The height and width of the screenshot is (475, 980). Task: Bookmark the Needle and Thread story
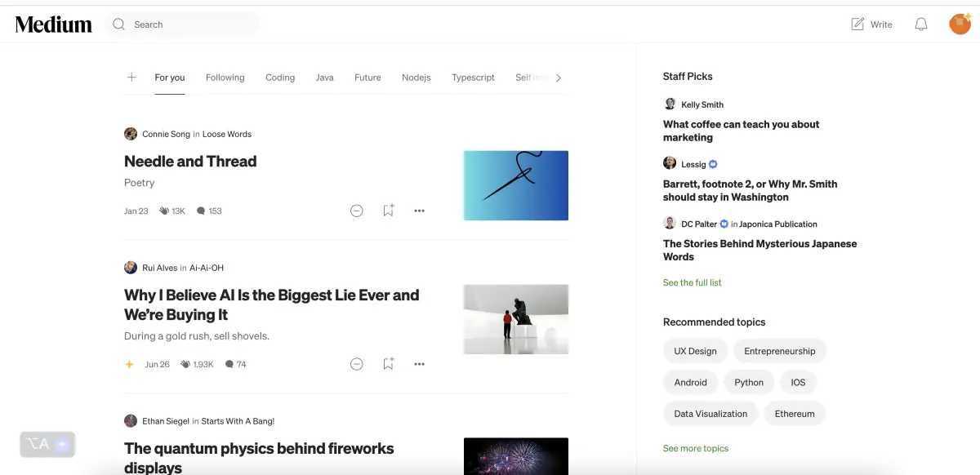click(x=388, y=211)
